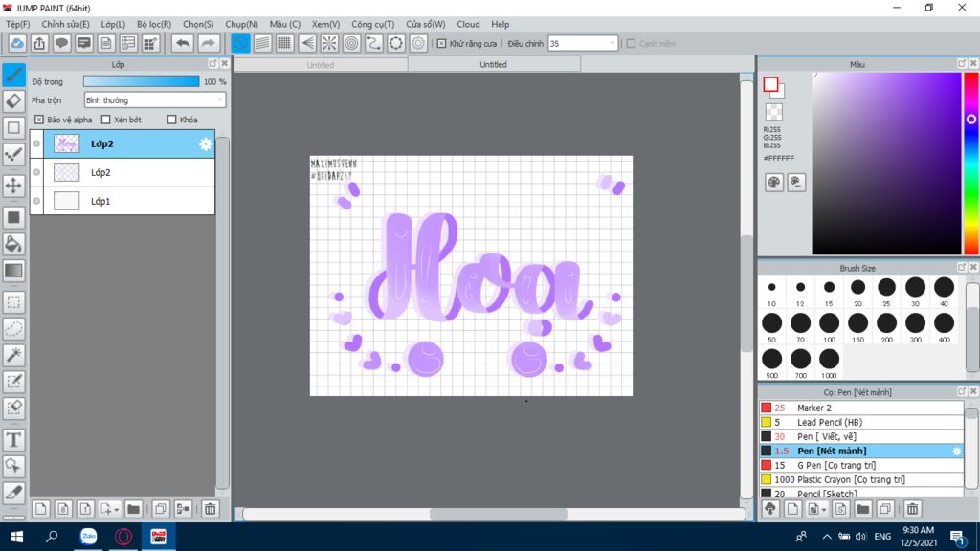Enable the vanishing point snap guide
Image resolution: width=980 pixels, height=551 pixels.
click(307, 43)
